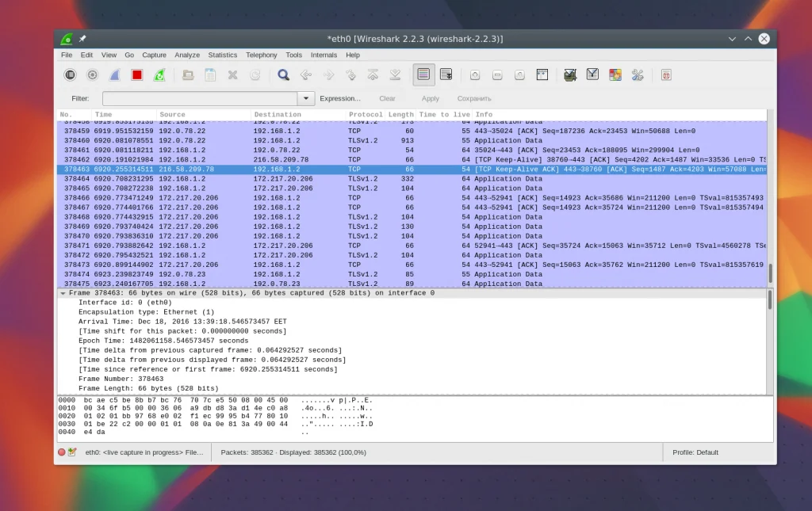Click the packet list vertical scrollbar
The width and height of the screenshot is (812, 511).
tap(770, 273)
